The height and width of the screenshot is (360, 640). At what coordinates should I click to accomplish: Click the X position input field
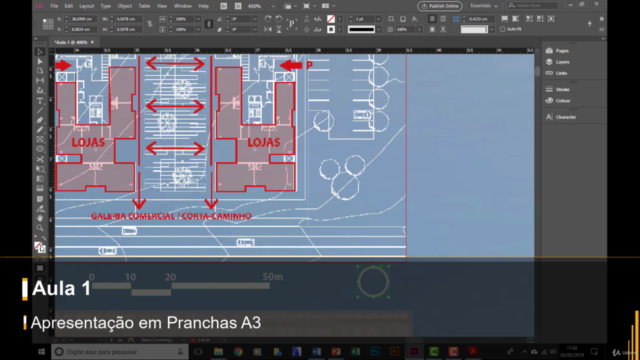click(84, 19)
